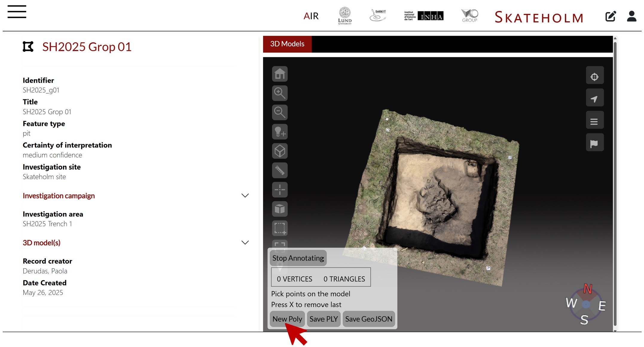Click the dashed rectangle selection tool

coord(280,228)
